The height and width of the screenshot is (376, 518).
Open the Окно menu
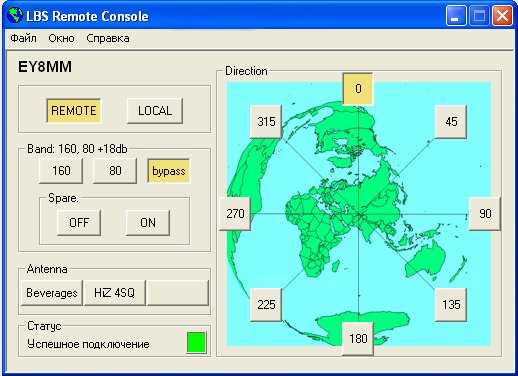61,38
